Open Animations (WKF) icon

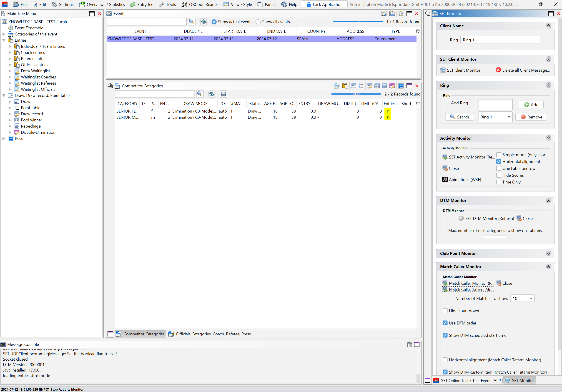click(445, 179)
